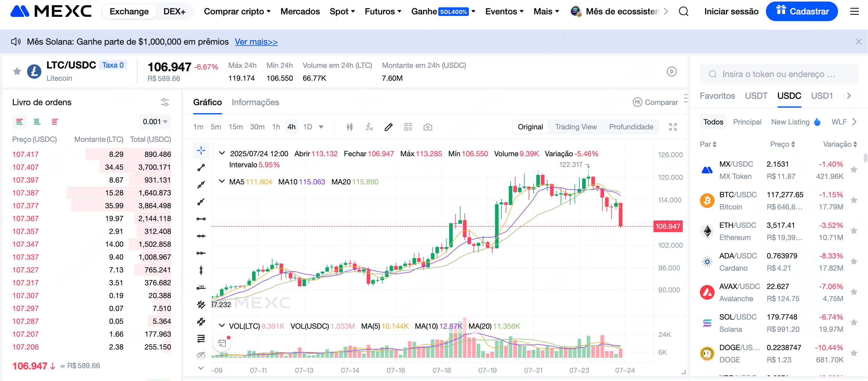The image size is (868, 381).
Task: Open order book precision 0.001 dropdown
Action: [155, 122]
